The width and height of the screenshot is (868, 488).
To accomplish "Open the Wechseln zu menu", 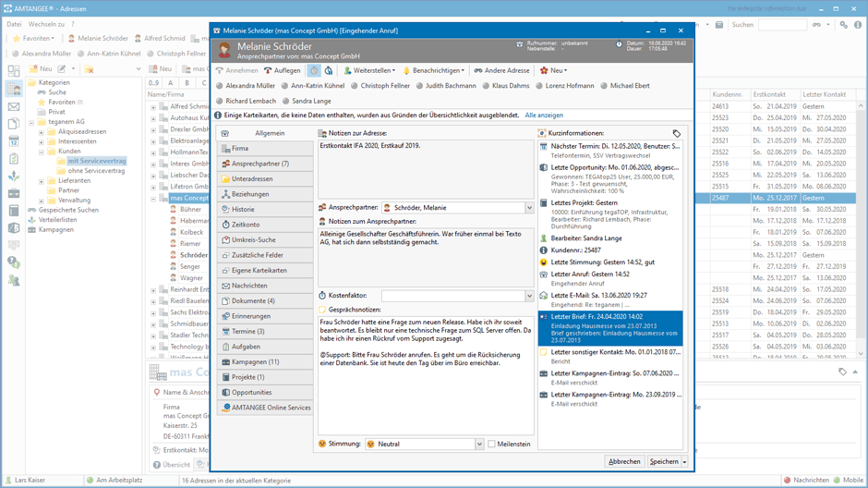I will [46, 24].
